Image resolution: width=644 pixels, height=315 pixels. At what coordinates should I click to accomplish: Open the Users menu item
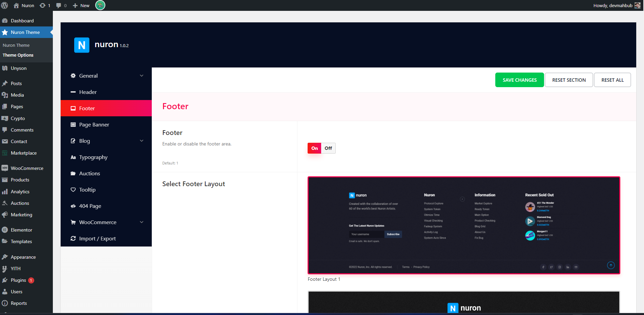[26, 292]
